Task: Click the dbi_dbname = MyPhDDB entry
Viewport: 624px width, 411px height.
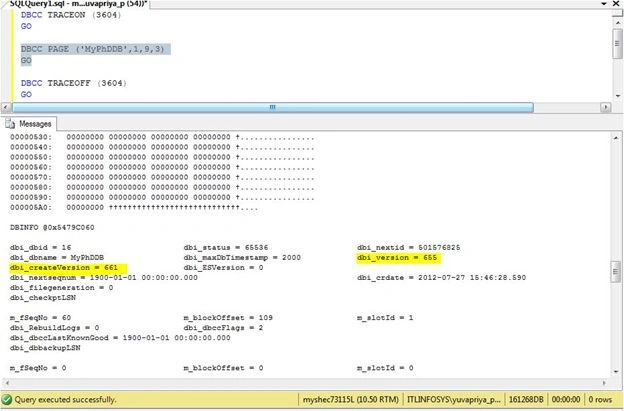Action: point(57,258)
